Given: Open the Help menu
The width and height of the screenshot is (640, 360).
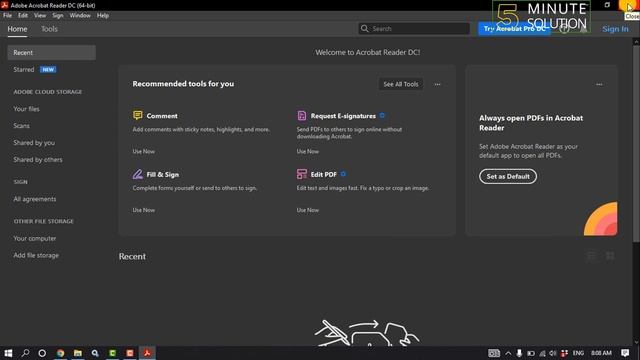Looking at the screenshot, I should click(103, 16).
